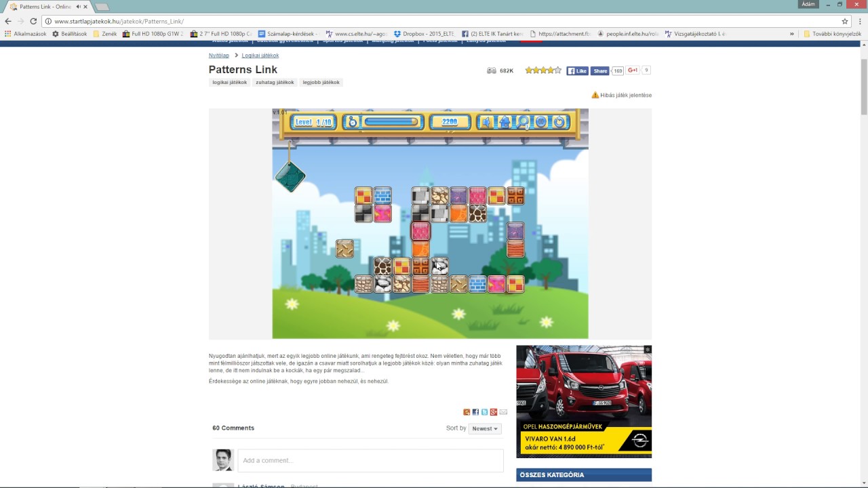868x488 pixels.
Task: Click the Facebook Like button
Action: (x=578, y=70)
